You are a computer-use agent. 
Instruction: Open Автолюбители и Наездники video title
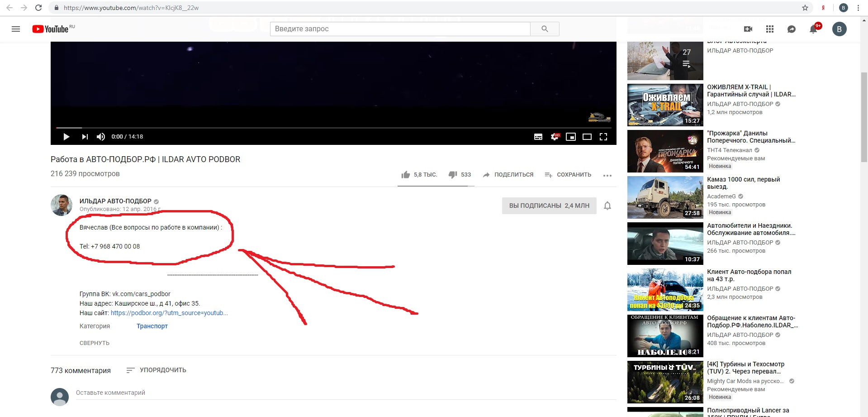pyautogui.click(x=751, y=229)
